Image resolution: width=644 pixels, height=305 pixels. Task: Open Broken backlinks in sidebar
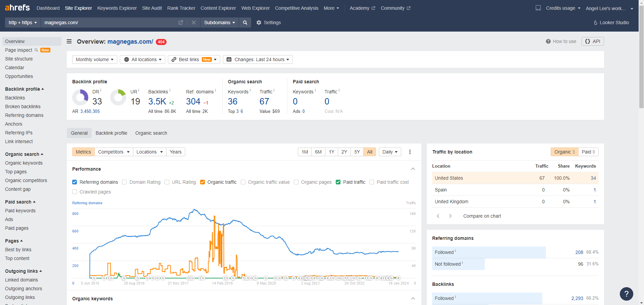pyautogui.click(x=23, y=106)
